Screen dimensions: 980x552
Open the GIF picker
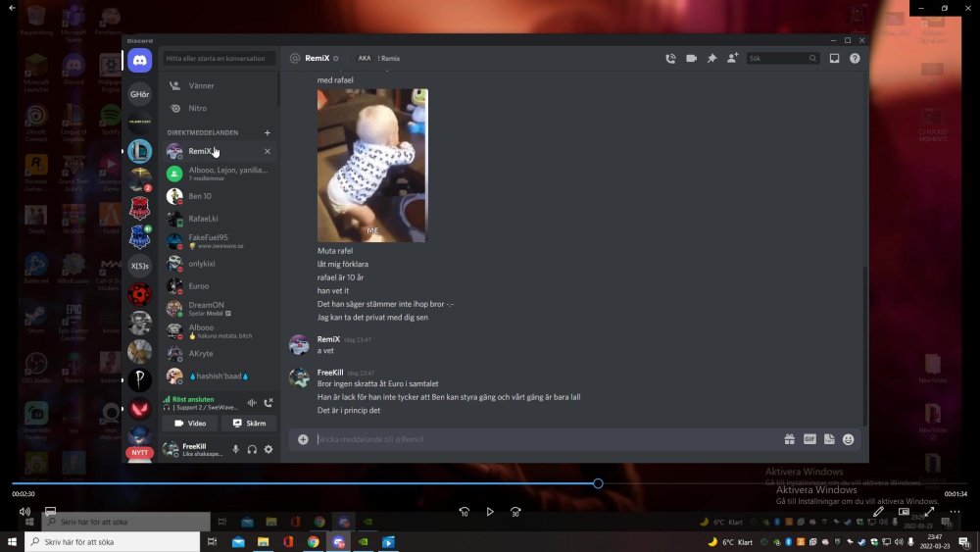point(809,439)
